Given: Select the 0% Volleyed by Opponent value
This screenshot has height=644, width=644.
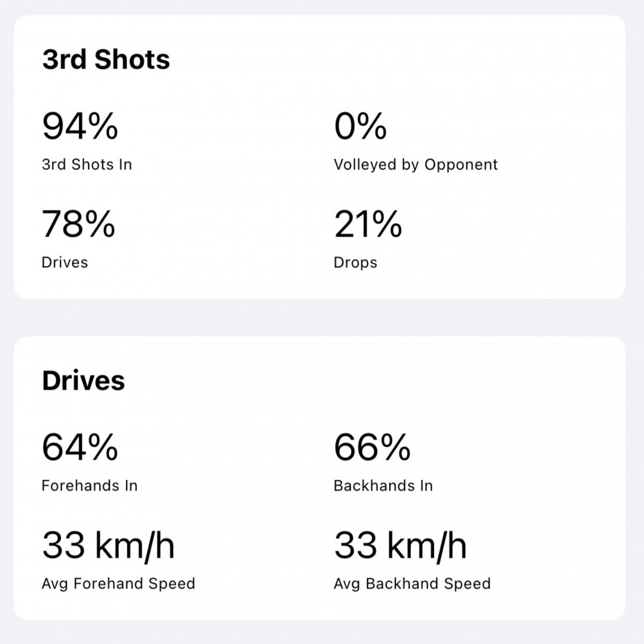Looking at the screenshot, I should point(360,126).
